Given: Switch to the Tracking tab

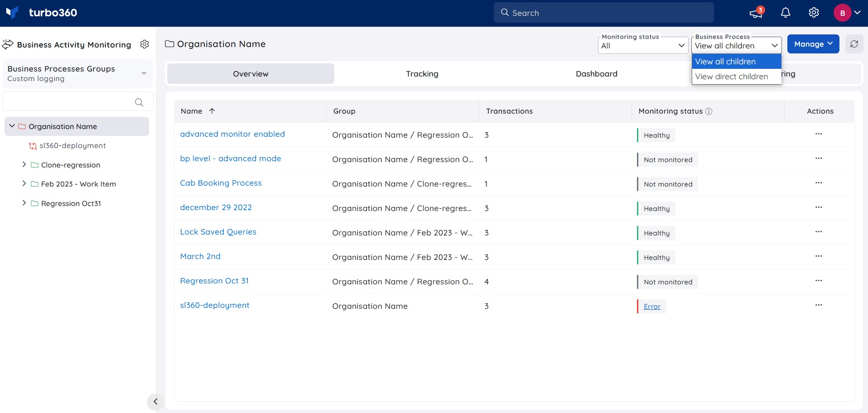Looking at the screenshot, I should tap(422, 74).
